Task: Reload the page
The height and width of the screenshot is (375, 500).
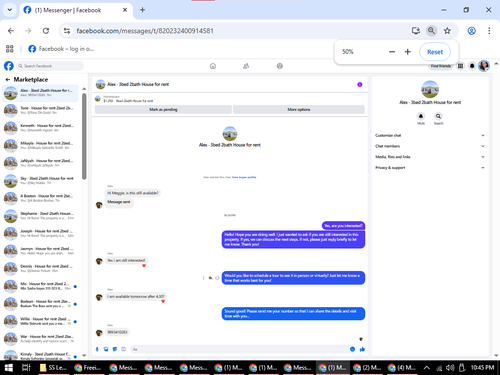Action: (46, 31)
